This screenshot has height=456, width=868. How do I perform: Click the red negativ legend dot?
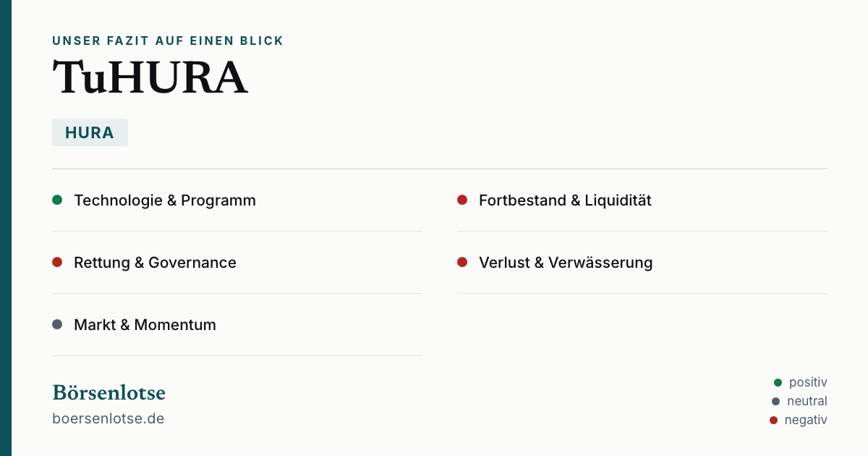pyautogui.click(x=773, y=420)
